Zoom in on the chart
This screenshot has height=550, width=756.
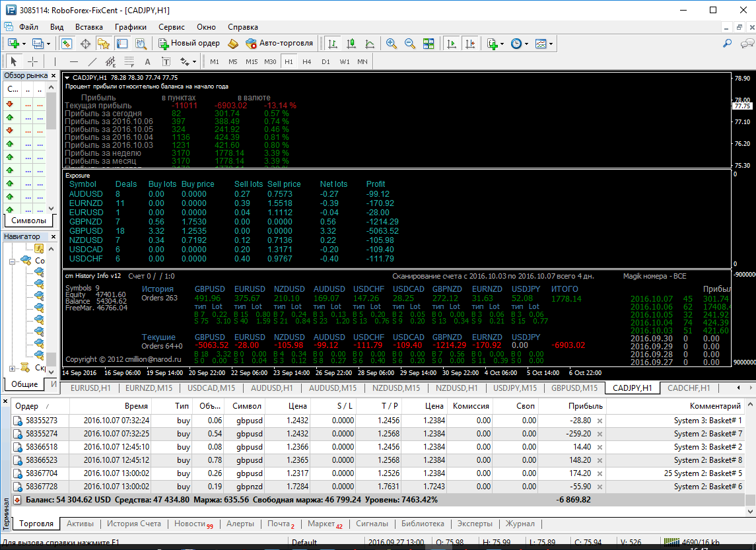click(392, 43)
